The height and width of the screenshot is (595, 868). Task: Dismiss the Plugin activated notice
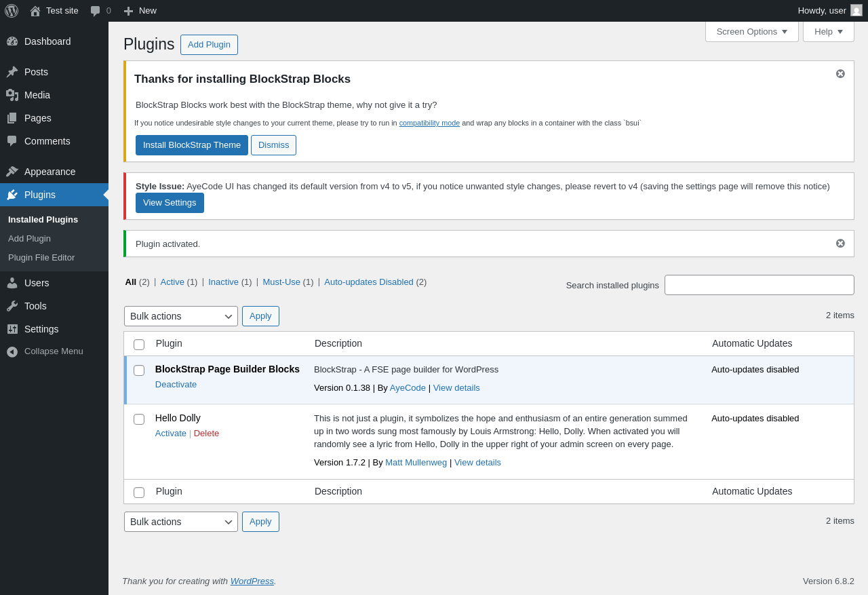click(x=840, y=244)
